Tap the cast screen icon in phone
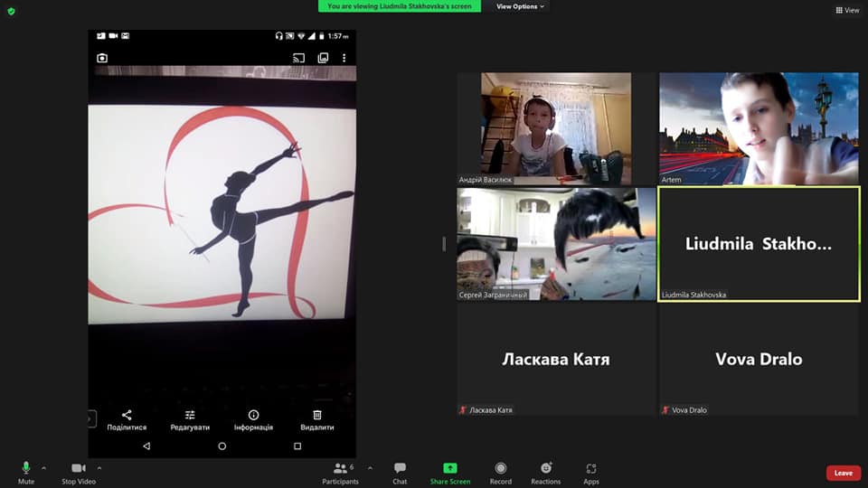This screenshot has height=488, width=868. point(298,58)
